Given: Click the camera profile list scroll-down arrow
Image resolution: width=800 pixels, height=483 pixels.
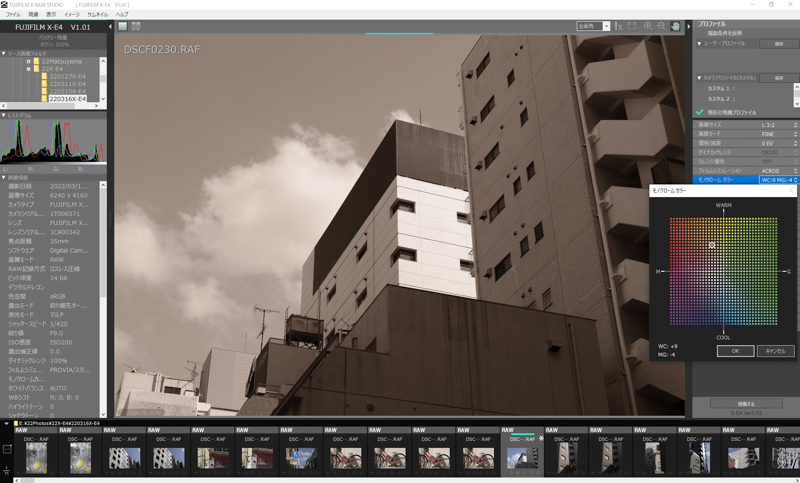Looking at the screenshot, I should click(x=796, y=104).
